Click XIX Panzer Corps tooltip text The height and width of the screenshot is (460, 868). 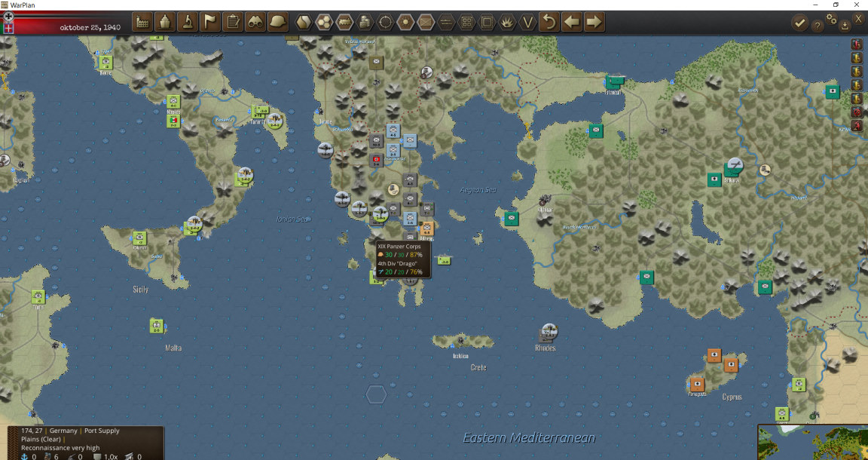click(x=399, y=246)
